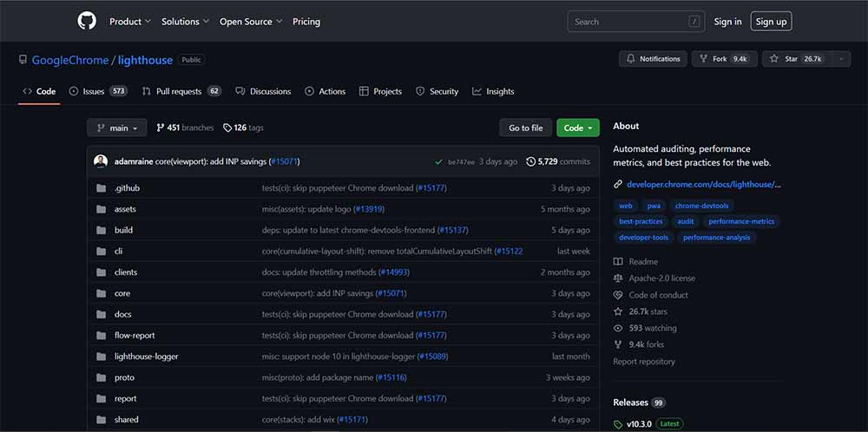
Task: View the Insights tab
Action: 493,91
